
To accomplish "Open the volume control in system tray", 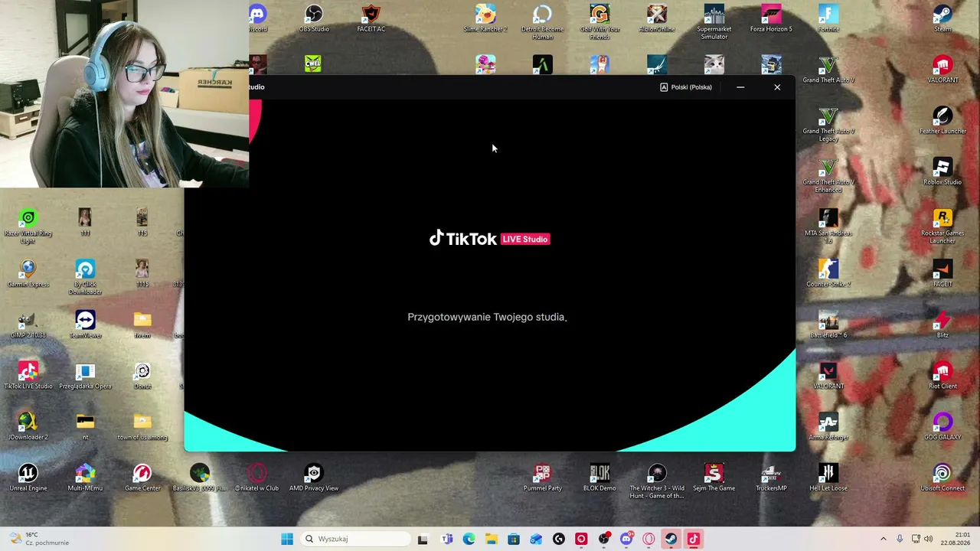I will 929,539.
